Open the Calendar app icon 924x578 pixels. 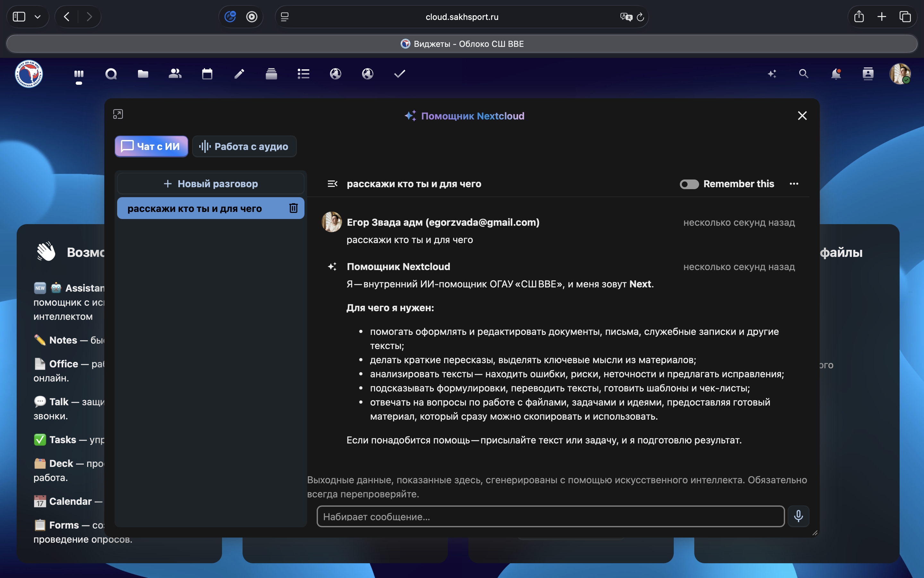click(x=207, y=74)
